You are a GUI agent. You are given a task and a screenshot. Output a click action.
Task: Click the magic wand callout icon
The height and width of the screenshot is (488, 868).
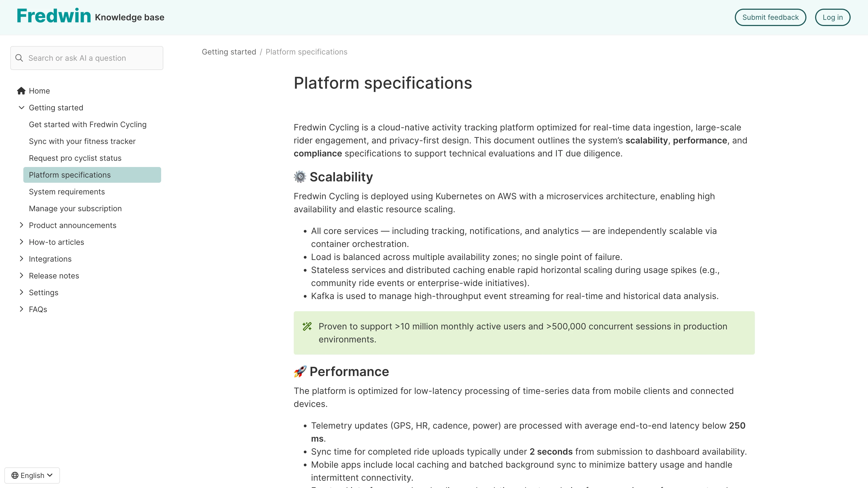point(307,326)
